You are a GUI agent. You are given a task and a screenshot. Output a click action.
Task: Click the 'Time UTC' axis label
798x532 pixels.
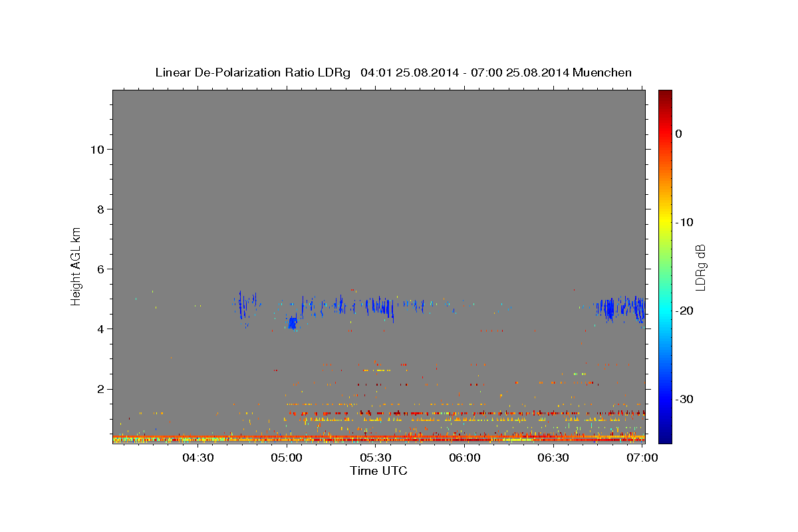(x=378, y=471)
